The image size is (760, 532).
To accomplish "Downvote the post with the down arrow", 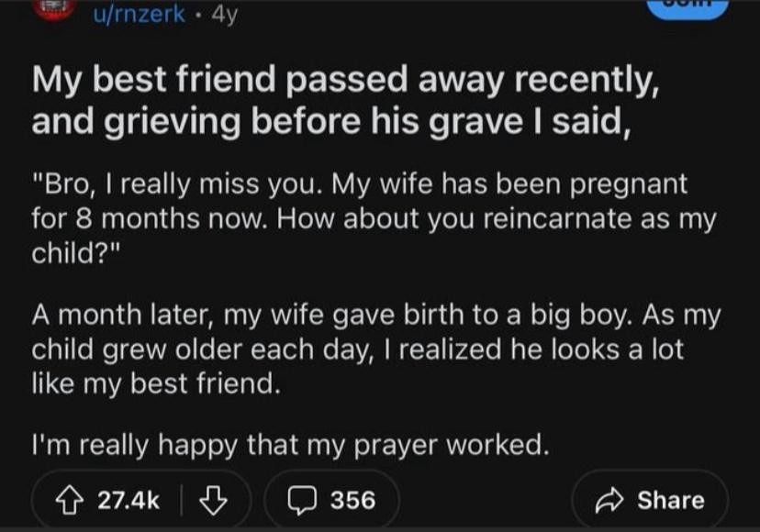I will 213,500.
